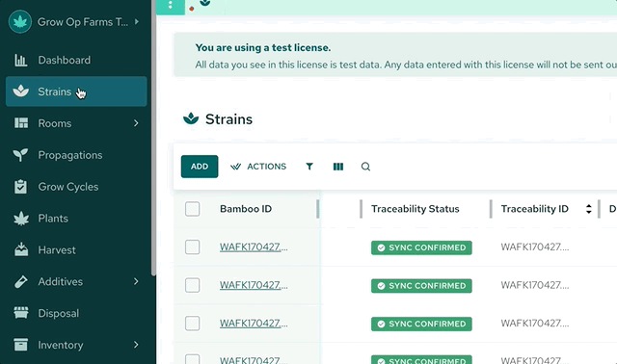Click the Dashboard bar chart icon
This screenshot has height=364, width=617.
20,60
